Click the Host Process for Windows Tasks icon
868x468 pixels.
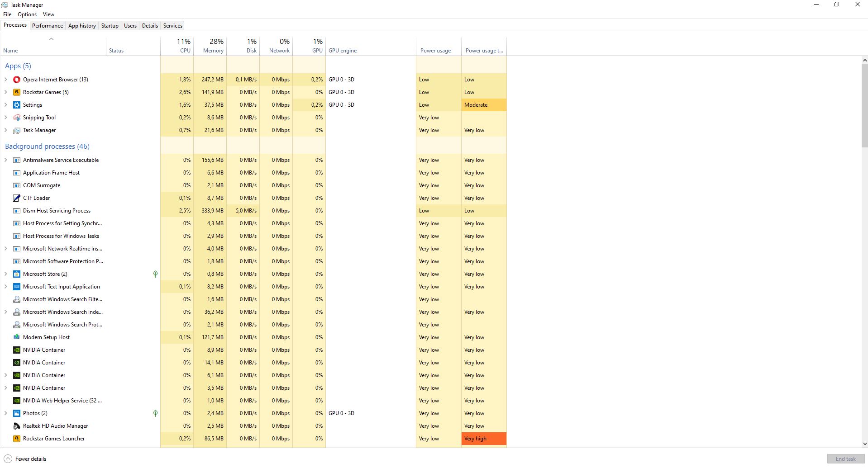[17, 236]
